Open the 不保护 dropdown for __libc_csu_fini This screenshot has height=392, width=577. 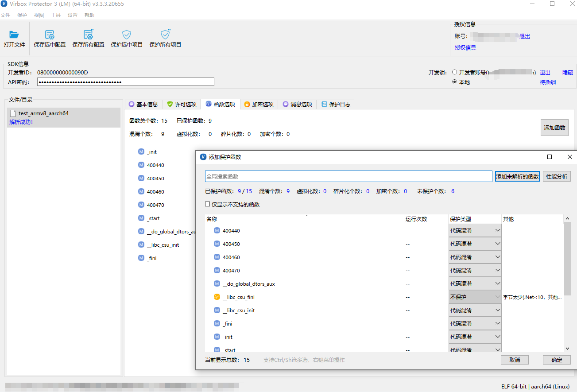click(475, 297)
